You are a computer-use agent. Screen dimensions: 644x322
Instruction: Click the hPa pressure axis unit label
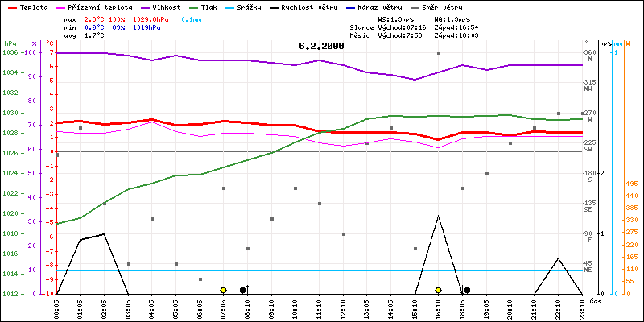pos(9,43)
